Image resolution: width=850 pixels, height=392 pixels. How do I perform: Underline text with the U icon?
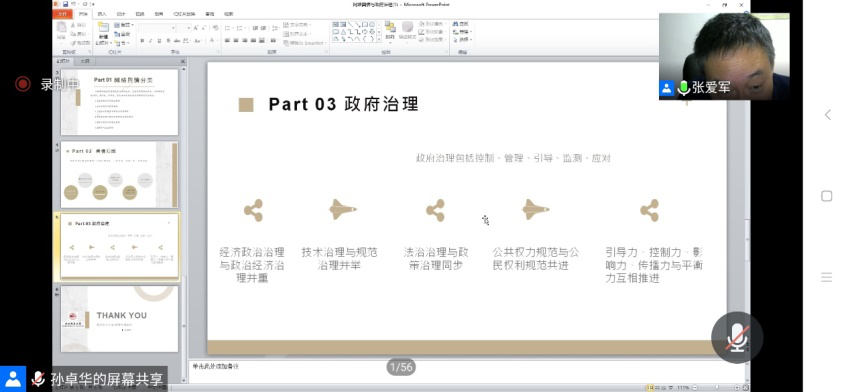pyautogui.click(x=159, y=41)
